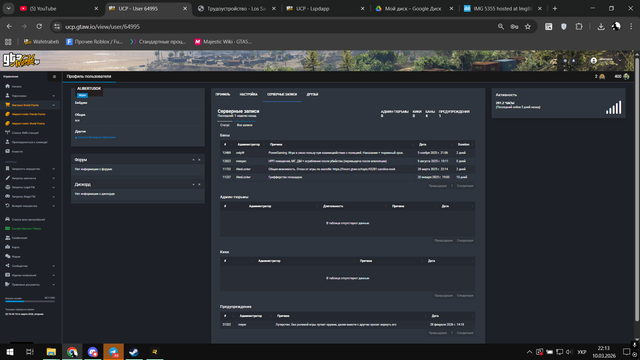Image resolution: width=640 pixels, height=360 pixels.
Task: Open the Форум chat bubbles icon
Action: [7, 256]
